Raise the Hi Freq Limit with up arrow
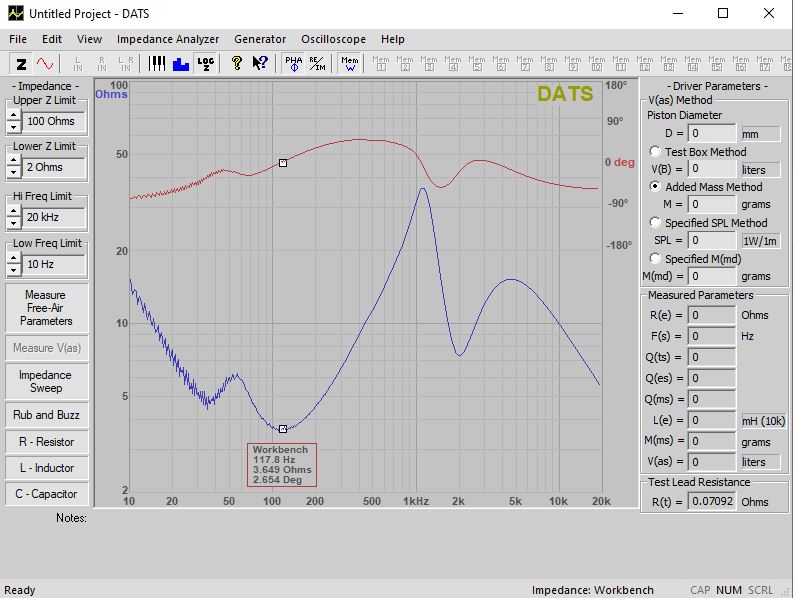793x598 pixels. 14,211
